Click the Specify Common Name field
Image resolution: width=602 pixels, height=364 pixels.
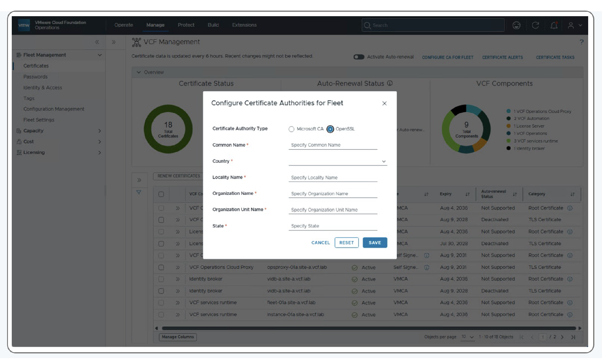point(333,145)
